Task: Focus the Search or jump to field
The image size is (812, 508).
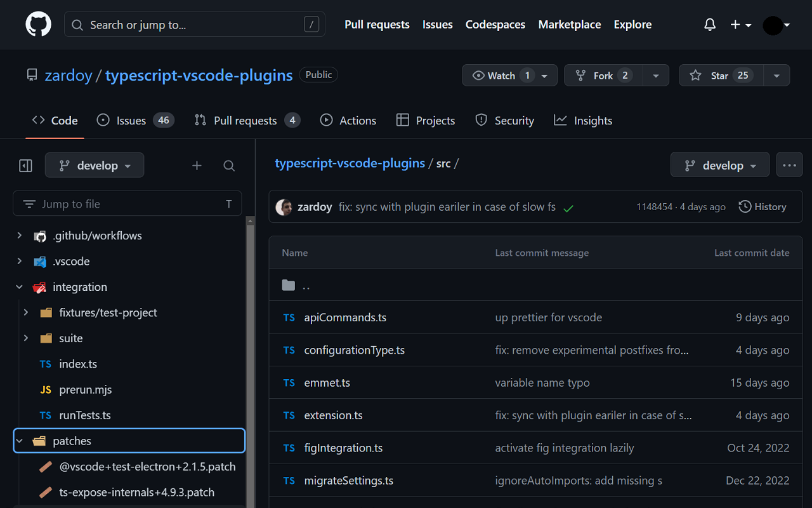Action: (x=195, y=25)
